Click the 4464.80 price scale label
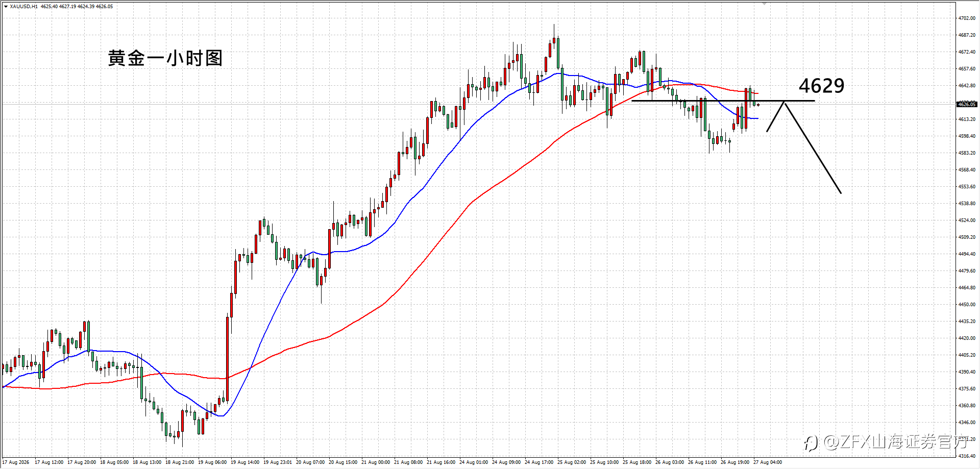The height and width of the screenshot is (469, 980). 967,288
